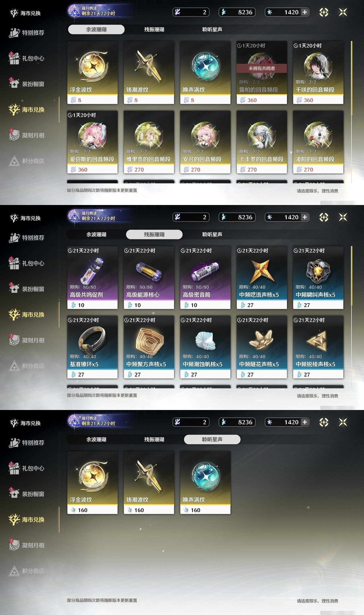
Task: Select the highlighted 聆听星声 tab
Action: coord(212,439)
